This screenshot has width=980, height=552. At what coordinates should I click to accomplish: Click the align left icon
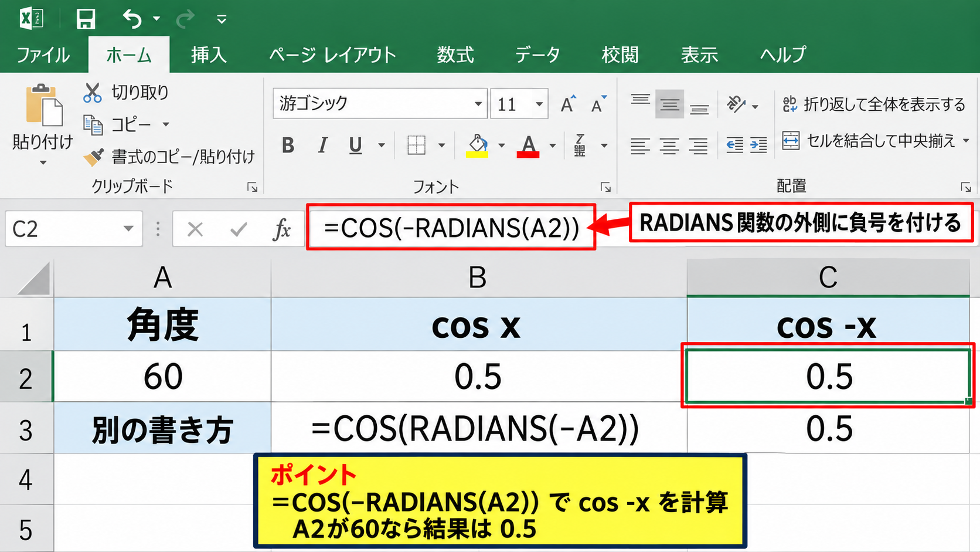640,145
